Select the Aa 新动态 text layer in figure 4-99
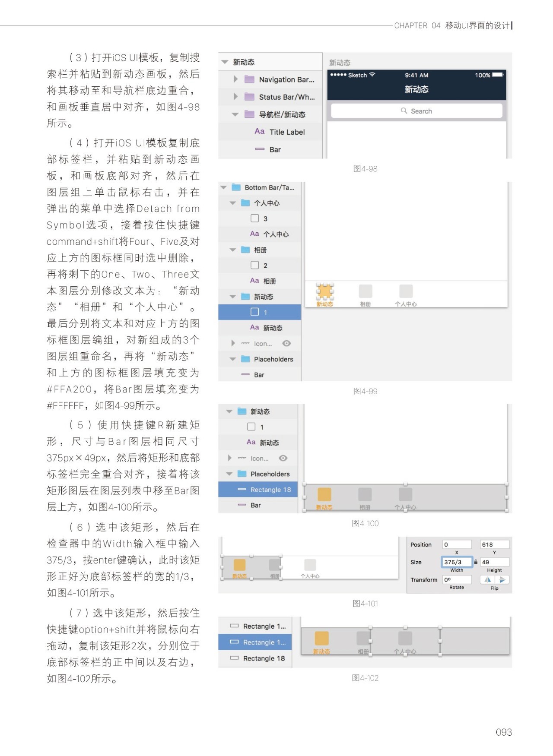Image resolution: width=553 pixels, height=756 pixels. tap(260, 328)
